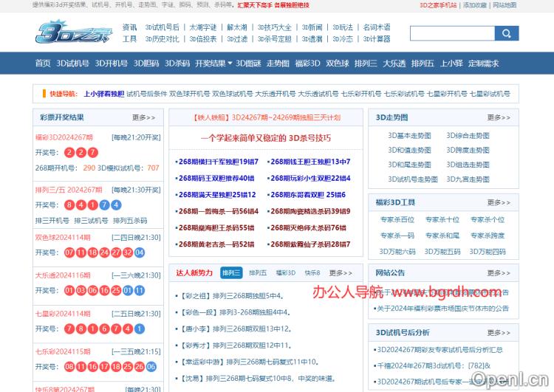This screenshot has height=392, width=554.
Task: Select the 快乐8 tab in 达人新势力
Action: click(312, 272)
